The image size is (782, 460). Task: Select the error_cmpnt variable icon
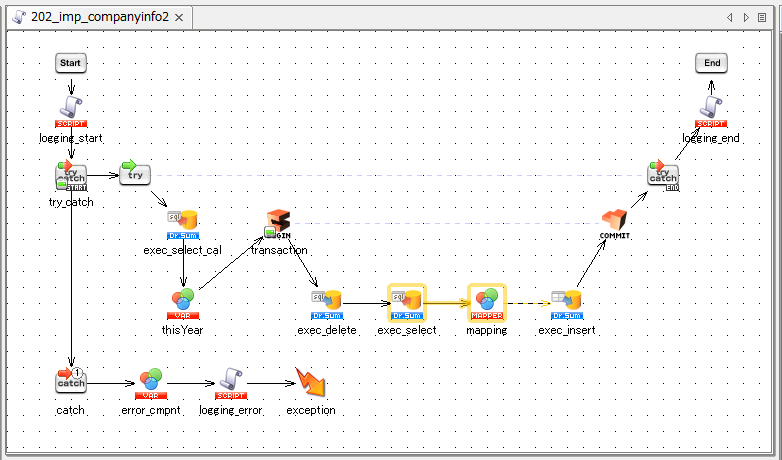point(150,381)
